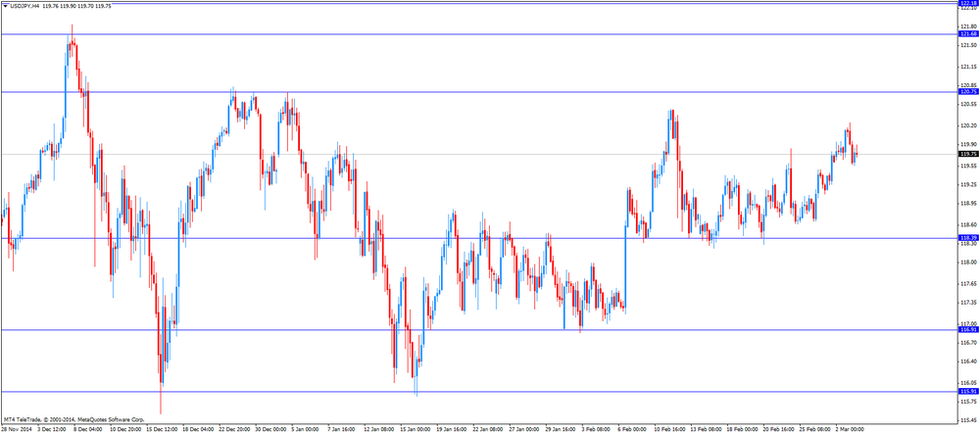The height and width of the screenshot is (434, 980).
Task: Click the 117.35 price scale value
Action: [x=968, y=303]
